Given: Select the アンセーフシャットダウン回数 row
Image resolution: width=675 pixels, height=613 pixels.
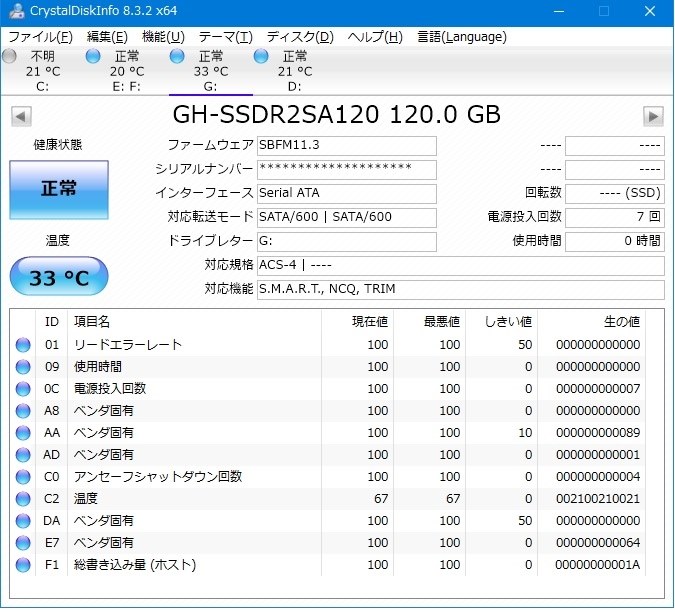Looking at the screenshot, I should point(327,477).
